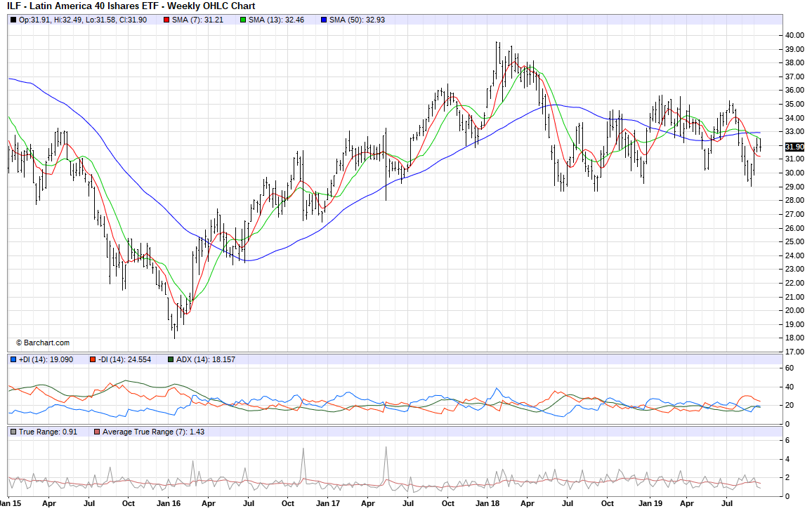Select the True Range: 0.91 label

48,432
